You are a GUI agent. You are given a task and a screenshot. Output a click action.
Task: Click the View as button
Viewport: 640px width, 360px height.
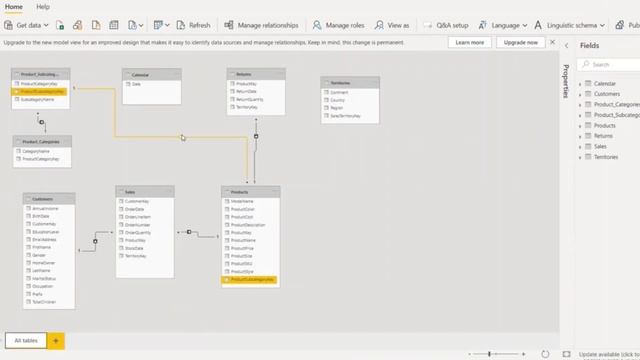click(392, 25)
